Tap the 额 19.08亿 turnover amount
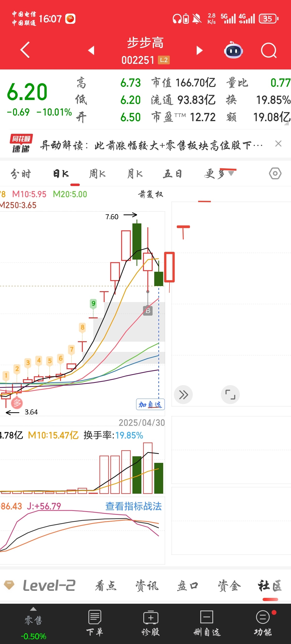 tap(258, 117)
